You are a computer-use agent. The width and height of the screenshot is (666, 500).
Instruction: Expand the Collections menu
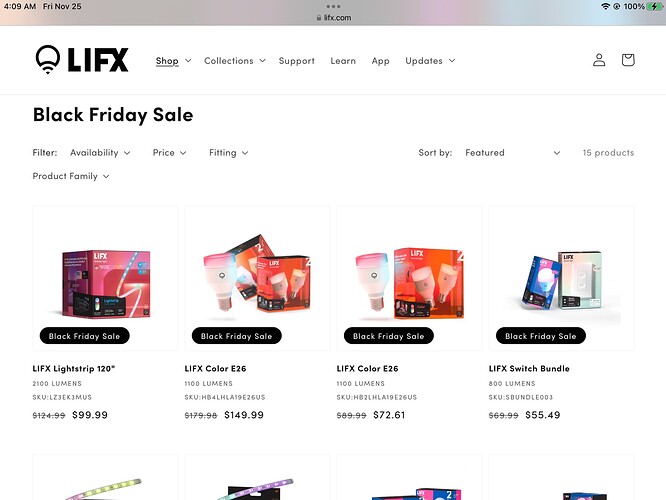(235, 61)
